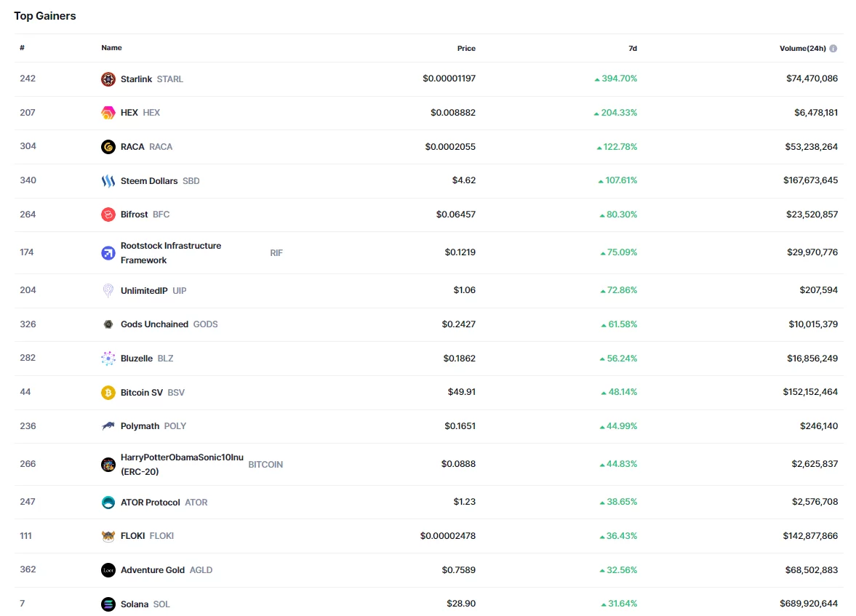This screenshot has height=616, width=856.
Task: Click the FLOKI coin logo icon
Action: [x=108, y=536]
